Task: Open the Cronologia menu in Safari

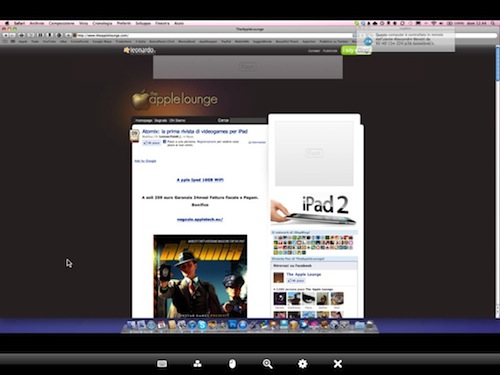Action: (102, 23)
